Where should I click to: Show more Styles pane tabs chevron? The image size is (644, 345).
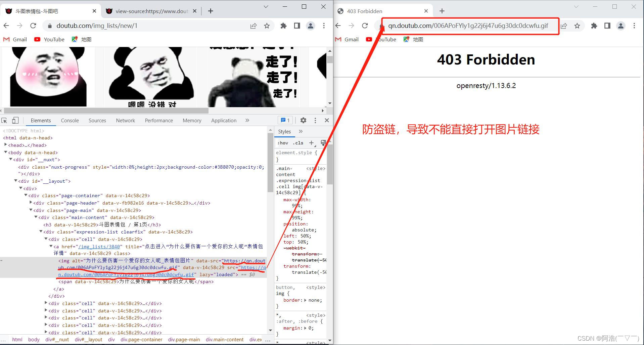(x=301, y=131)
